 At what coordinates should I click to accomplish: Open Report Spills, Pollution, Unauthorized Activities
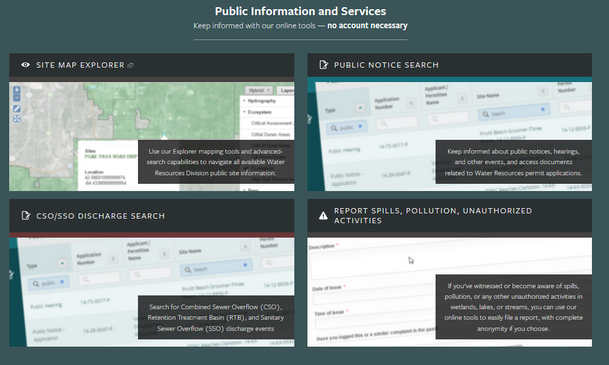tap(433, 216)
